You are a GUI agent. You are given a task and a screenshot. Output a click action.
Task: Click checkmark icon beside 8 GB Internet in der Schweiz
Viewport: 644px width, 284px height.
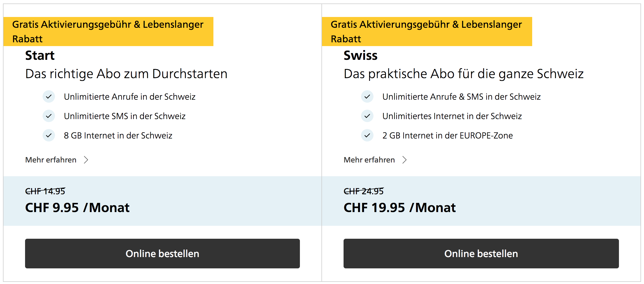click(49, 135)
